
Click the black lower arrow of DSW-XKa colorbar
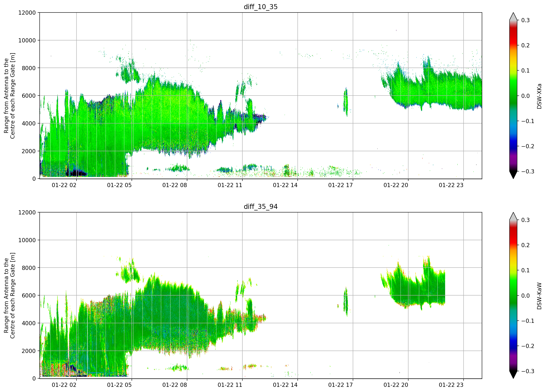[x=513, y=175]
